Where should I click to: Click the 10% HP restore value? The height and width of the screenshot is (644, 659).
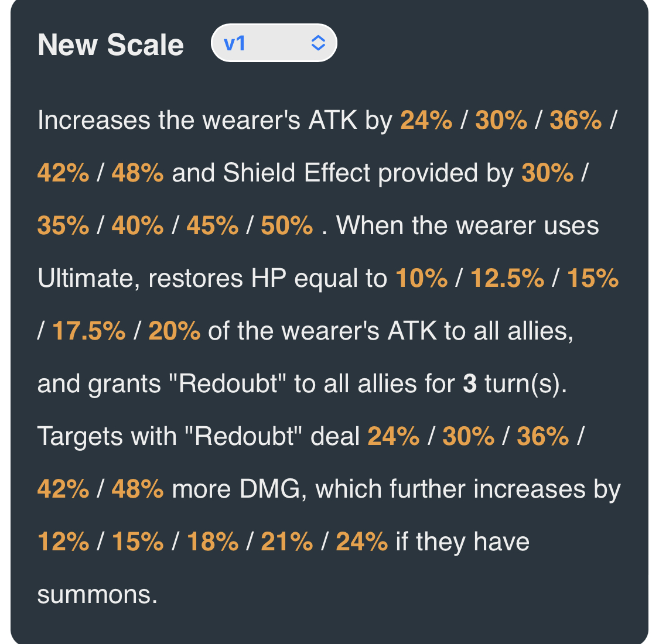pos(422,278)
